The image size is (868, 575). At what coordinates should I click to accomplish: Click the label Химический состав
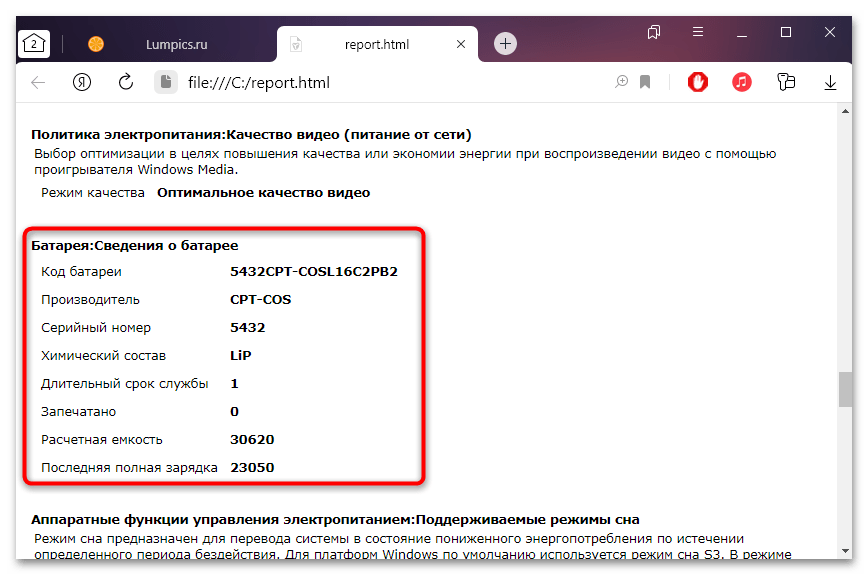(x=103, y=356)
